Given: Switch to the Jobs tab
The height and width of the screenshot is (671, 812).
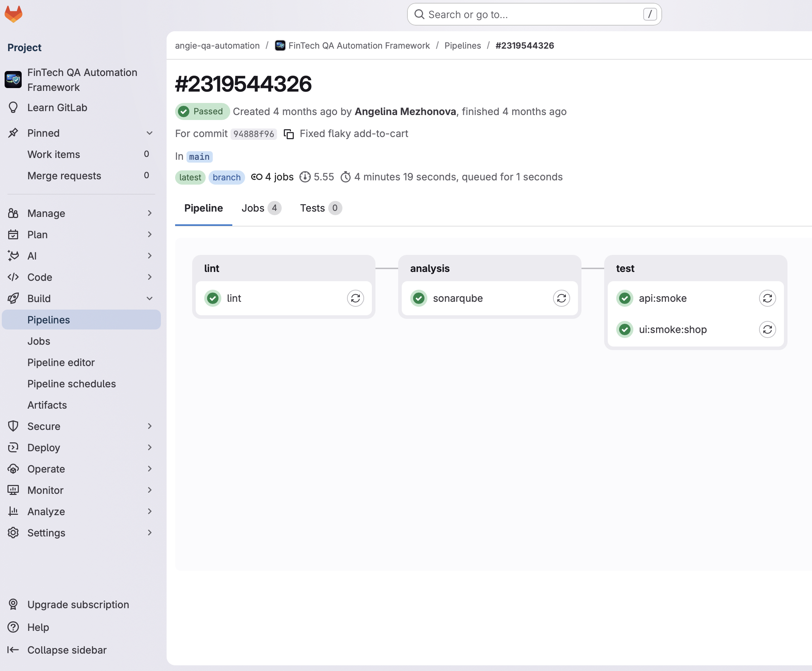Looking at the screenshot, I should click(x=261, y=208).
